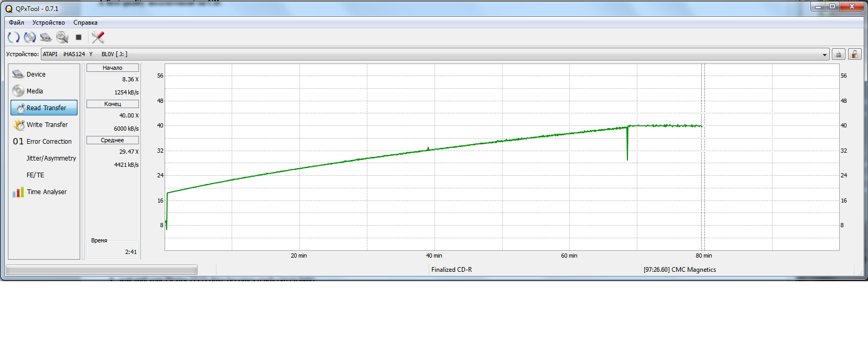Open the Файл menu
Screen dimensions: 868x340
(16, 23)
